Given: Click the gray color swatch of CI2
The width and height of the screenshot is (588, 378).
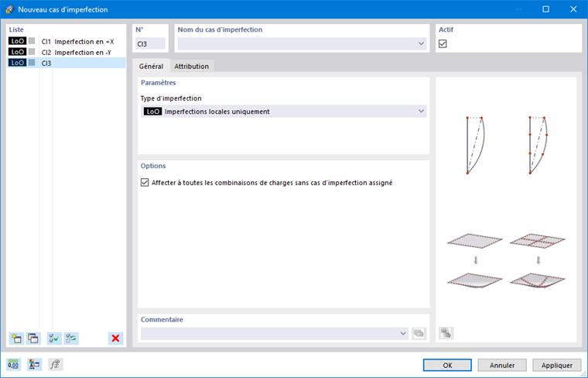Looking at the screenshot, I should (32, 52).
